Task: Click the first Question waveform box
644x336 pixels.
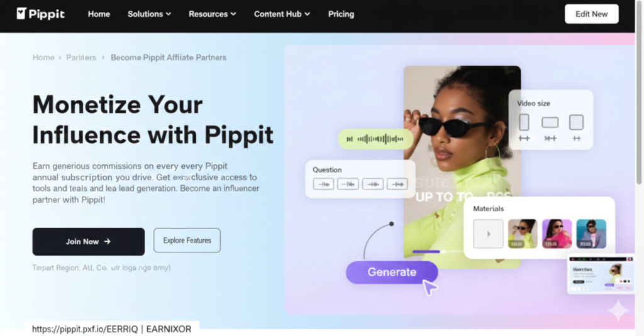Action: 324,184
